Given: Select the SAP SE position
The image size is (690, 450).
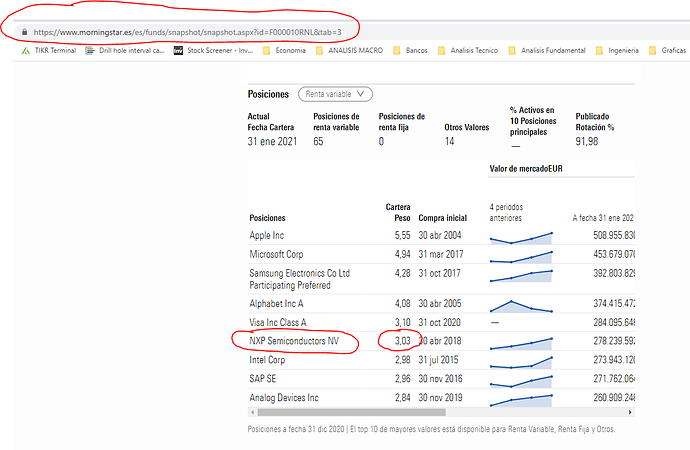Looking at the screenshot, I should (263, 379).
